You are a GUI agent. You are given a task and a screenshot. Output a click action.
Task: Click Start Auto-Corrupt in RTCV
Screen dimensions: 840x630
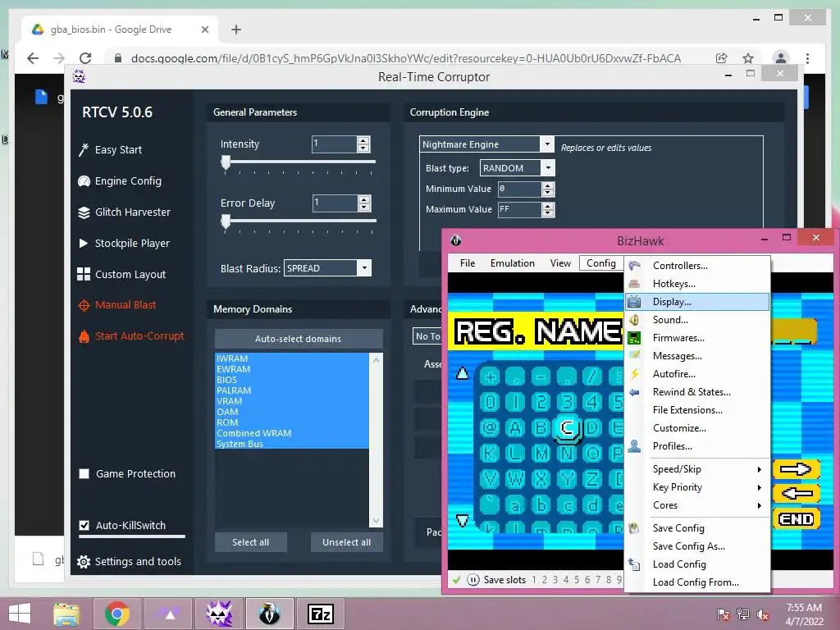[131, 336]
